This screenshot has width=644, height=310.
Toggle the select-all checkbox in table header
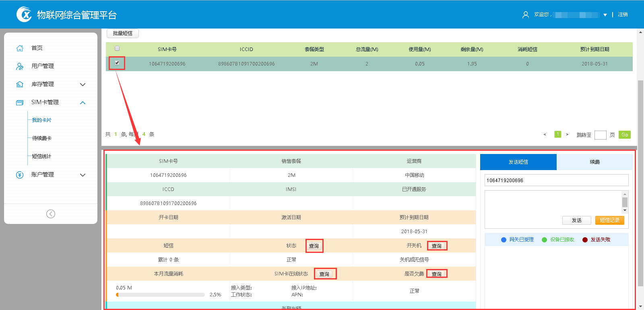coord(117,49)
